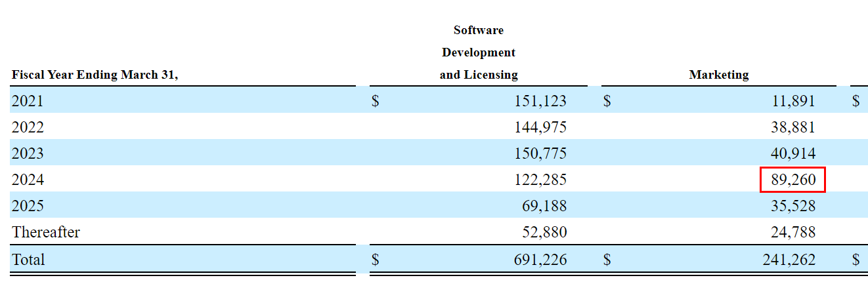
Task: Select the 2024 row label
Action: tap(28, 180)
